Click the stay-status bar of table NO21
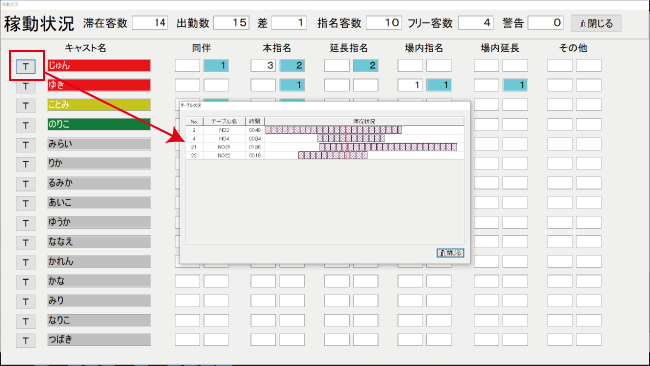650x366 pixels. point(388,147)
